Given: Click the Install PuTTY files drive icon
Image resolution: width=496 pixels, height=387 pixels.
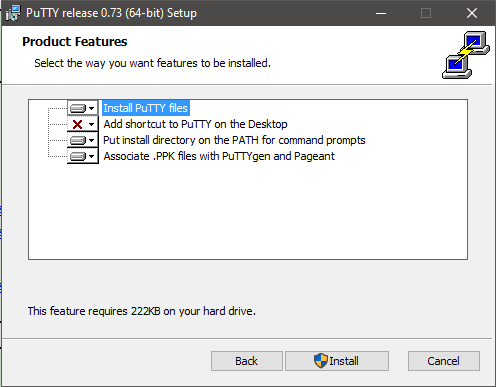Looking at the screenshot, I should [78, 108].
